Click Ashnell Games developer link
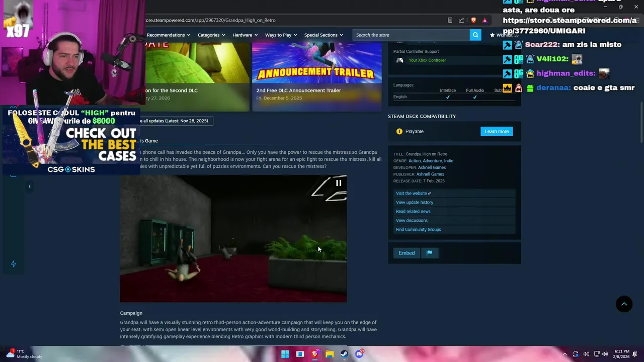Image resolution: width=644 pixels, height=362 pixels. pyautogui.click(x=432, y=167)
